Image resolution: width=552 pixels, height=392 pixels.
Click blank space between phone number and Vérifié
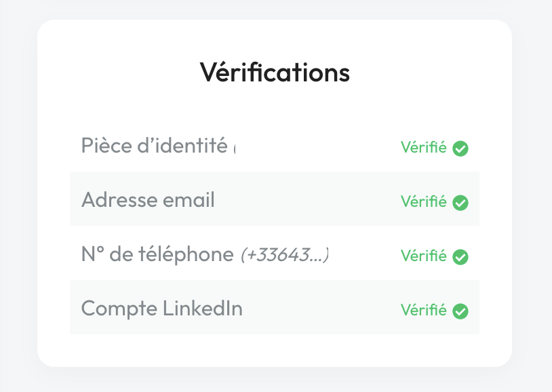pos(365,255)
